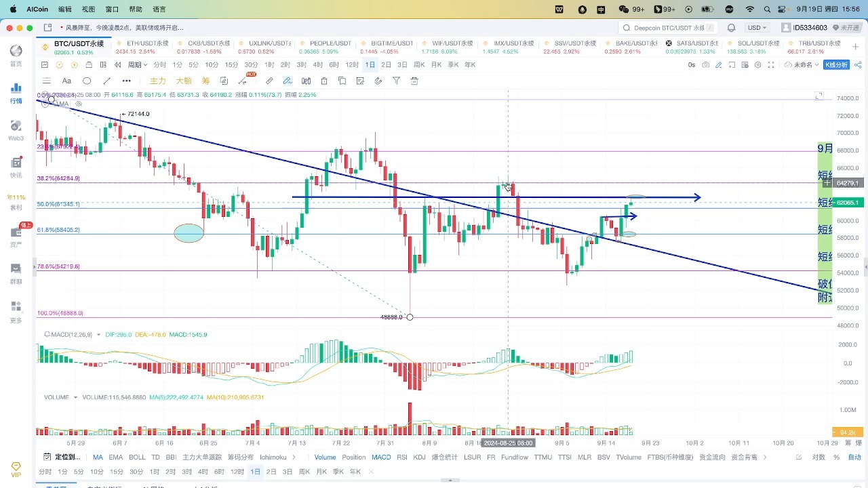Toggle the KDJ sub-indicator
This screenshot has height=488, width=868.
pos(420,457)
